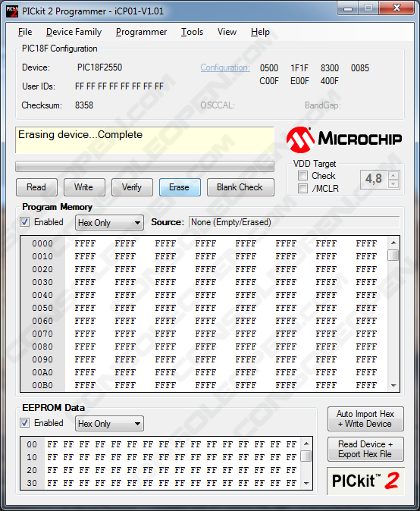This screenshot has width=420, height=511.
Task: Click Read Device + Export Hex File
Action: [365, 449]
